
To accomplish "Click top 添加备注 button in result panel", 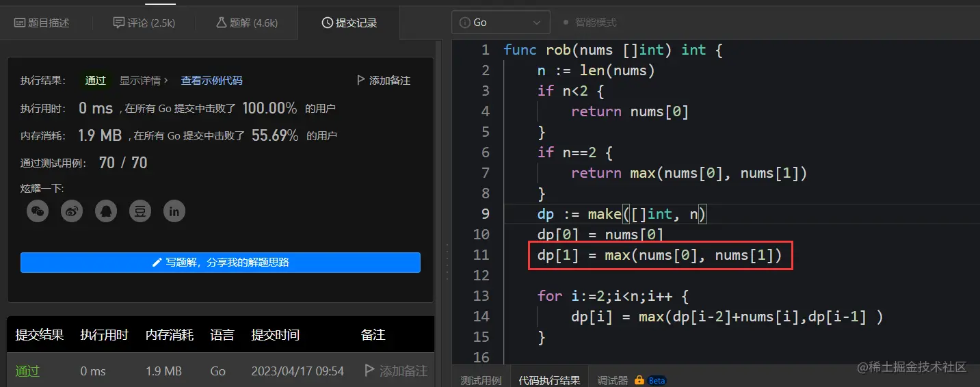I will (384, 80).
